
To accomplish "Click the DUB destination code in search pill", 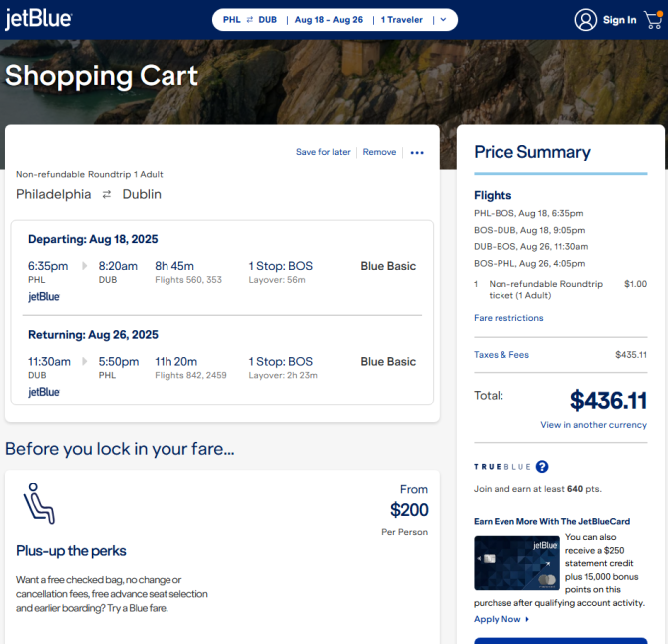I will [268, 20].
